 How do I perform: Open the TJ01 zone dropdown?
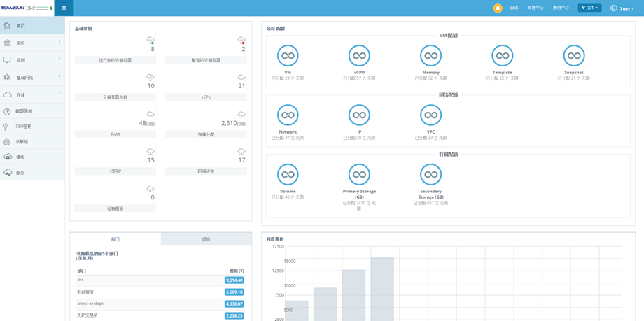(589, 8)
